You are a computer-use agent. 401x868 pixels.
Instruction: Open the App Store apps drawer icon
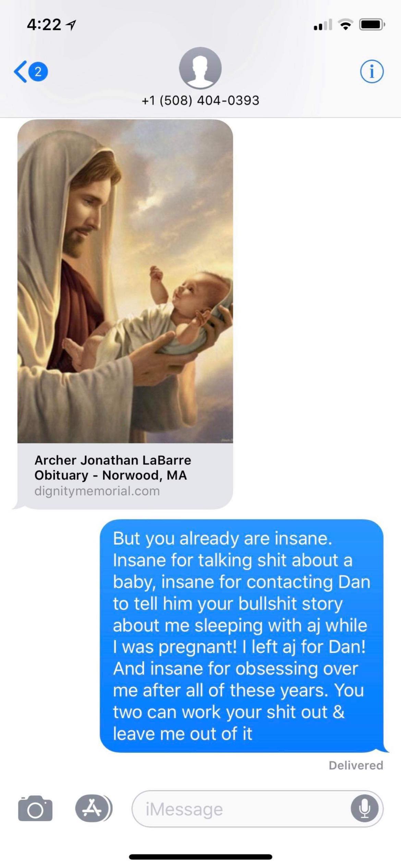(x=93, y=808)
